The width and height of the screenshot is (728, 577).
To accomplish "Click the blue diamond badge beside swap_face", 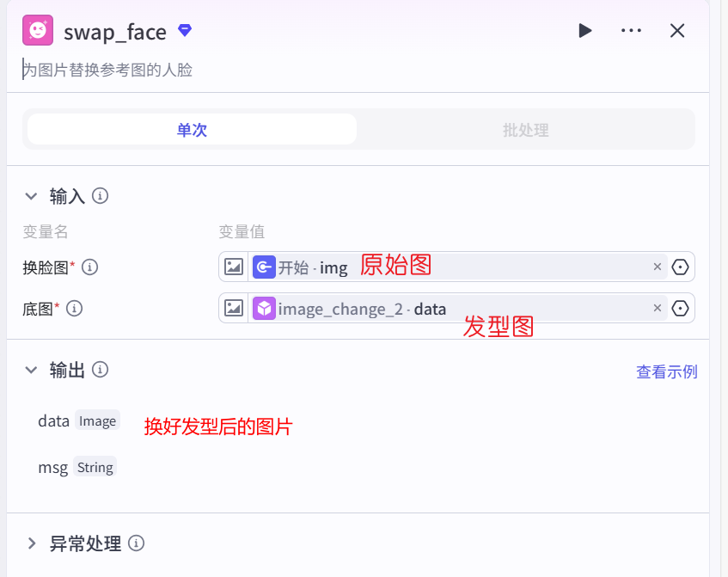I will click(185, 30).
